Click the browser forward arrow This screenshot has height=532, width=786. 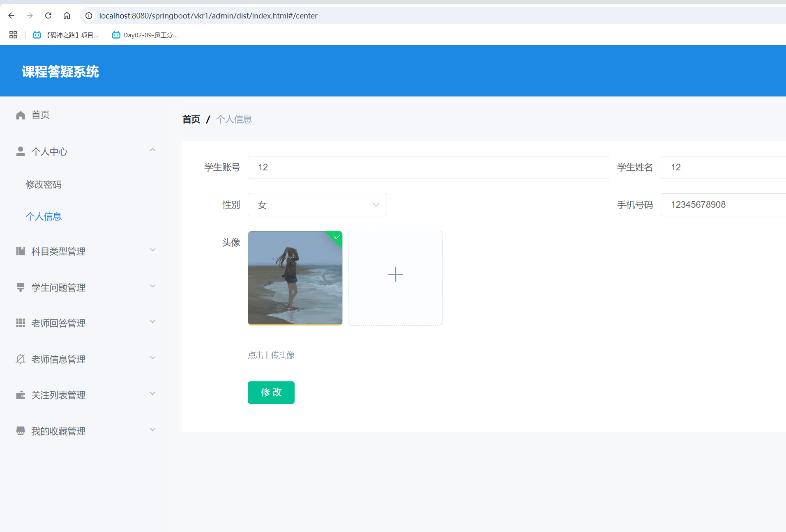pyautogui.click(x=30, y=16)
